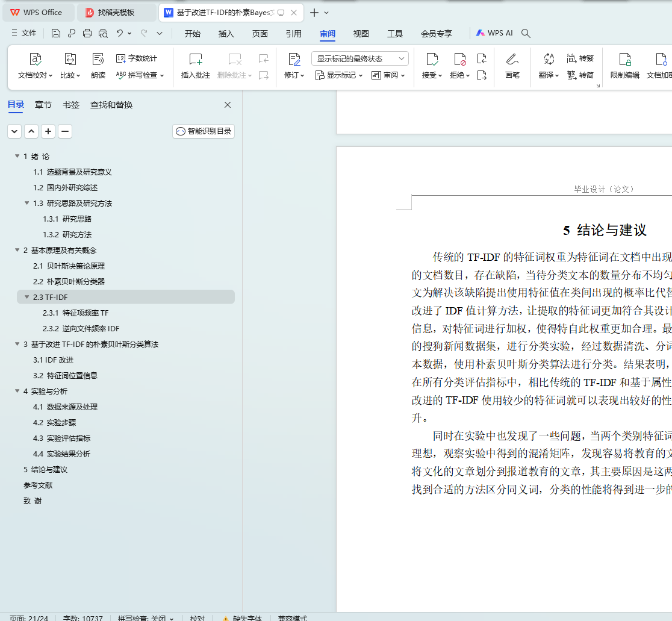Open the 接受 accept changes dropdown arrow
Screen dimensions: 672x621
click(440, 76)
